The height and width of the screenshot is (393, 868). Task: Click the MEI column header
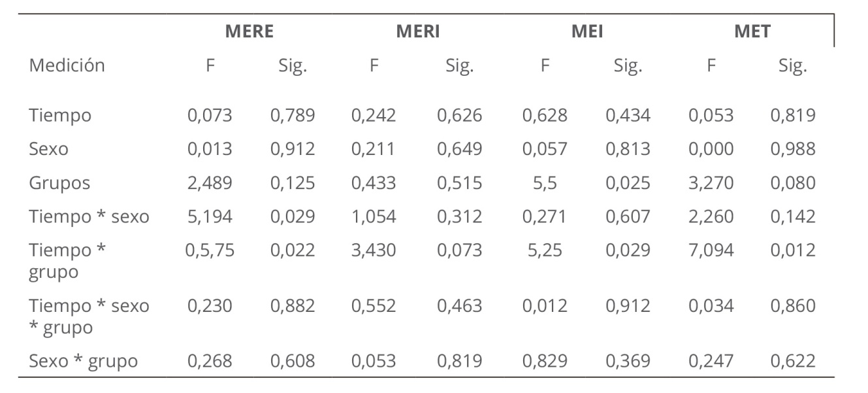(x=587, y=31)
